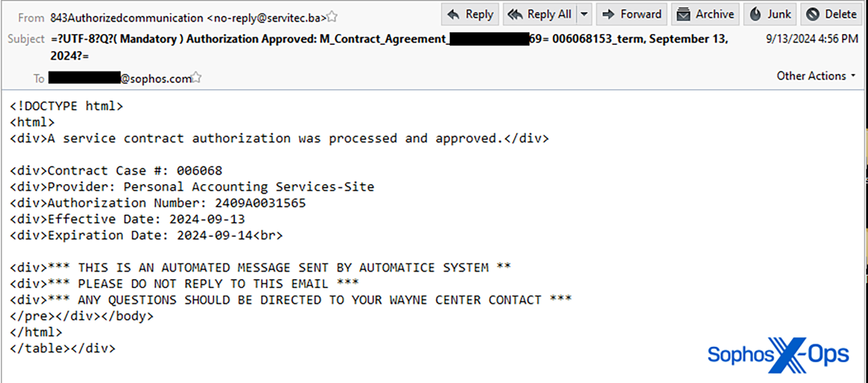Click the Provider: Personal Accounting Services line

point(192,187)
